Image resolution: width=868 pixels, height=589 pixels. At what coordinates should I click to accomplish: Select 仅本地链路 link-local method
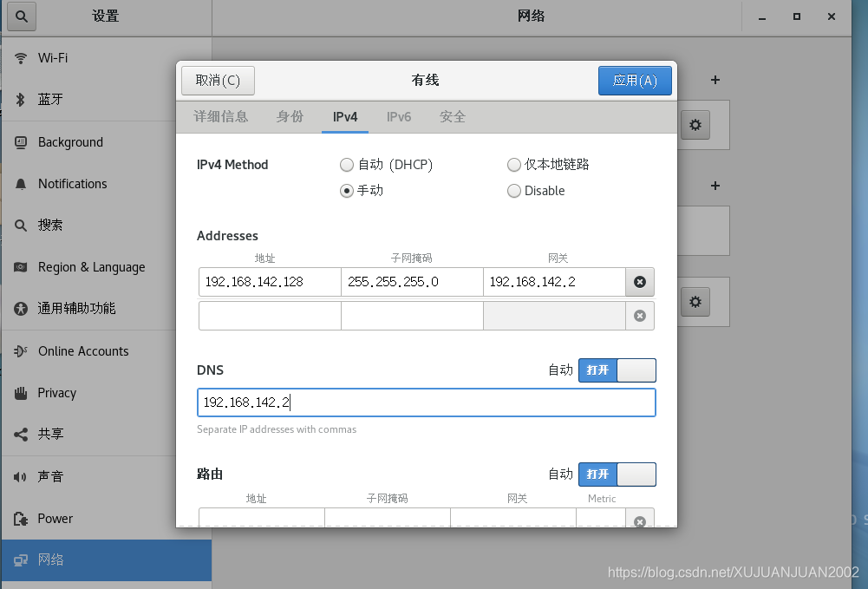(x=548, y=165)
